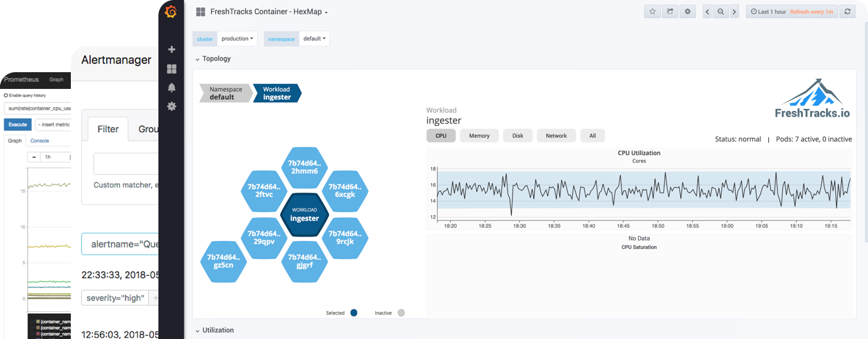Image resolution: width=868 pixels, height=339 pixels.
Task: Select the 2hmm6 pod hexagon
Action: point(304,168)
